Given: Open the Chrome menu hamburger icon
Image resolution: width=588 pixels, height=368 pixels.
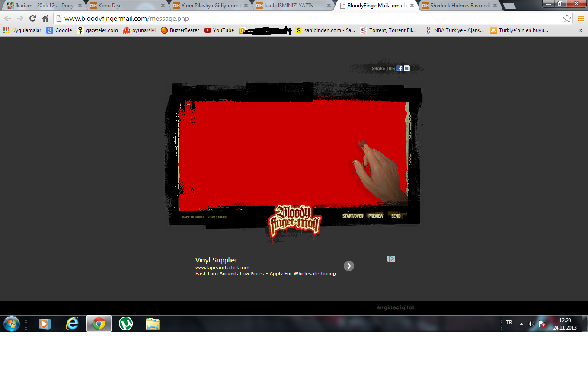Looking at the screenshot, I should coord(581,19).
